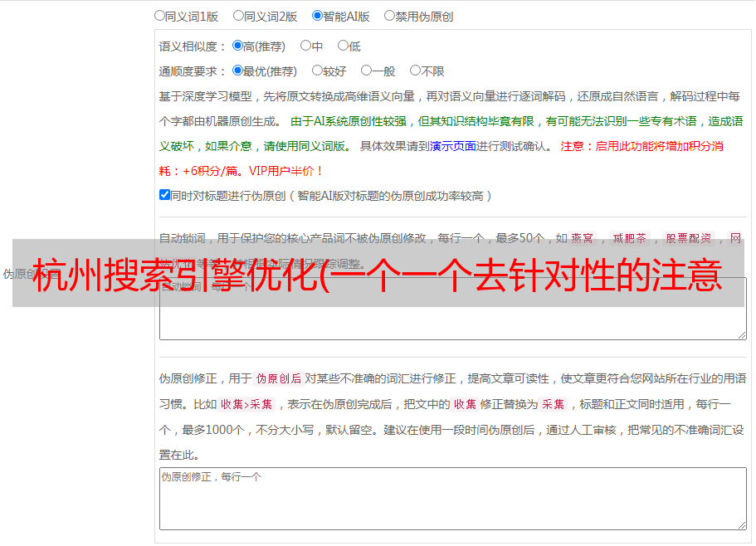Click into the 伪原创修正 textarea
This screenshot has height=546, width=756.
click(x=453, y=499)
